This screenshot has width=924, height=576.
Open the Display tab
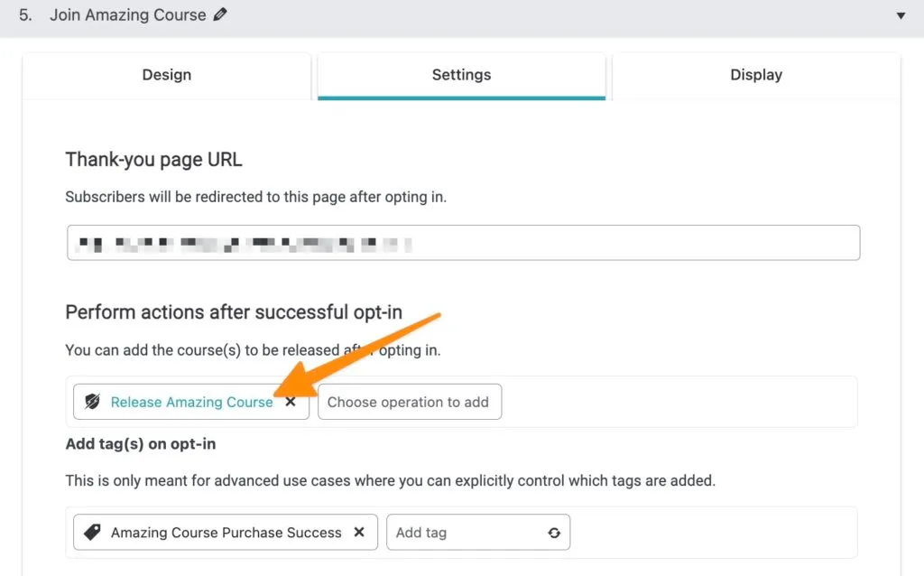click(756, 75)
